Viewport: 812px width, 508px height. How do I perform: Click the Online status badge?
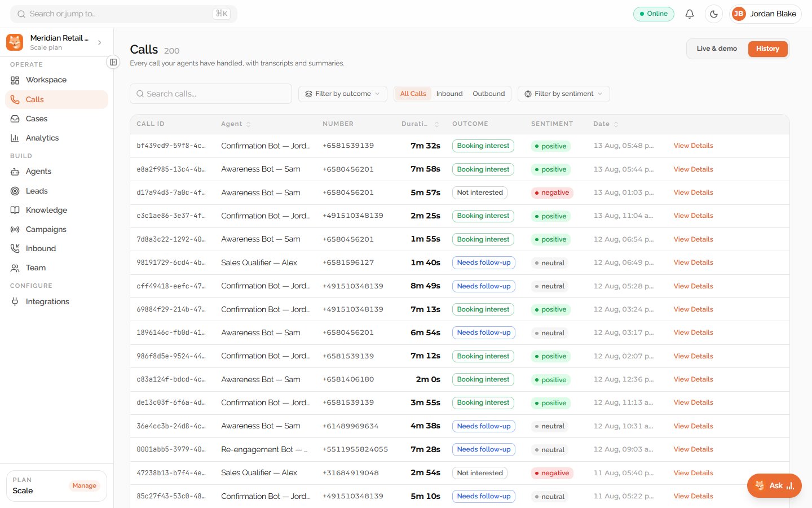[654, 14]
